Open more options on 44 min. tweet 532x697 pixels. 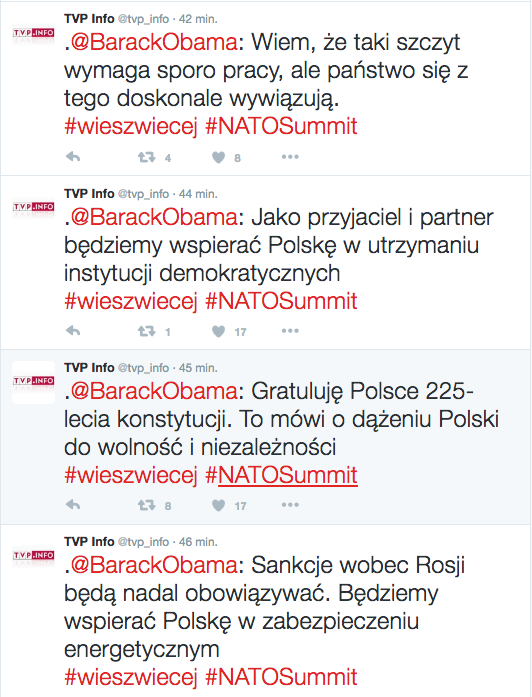290,331
